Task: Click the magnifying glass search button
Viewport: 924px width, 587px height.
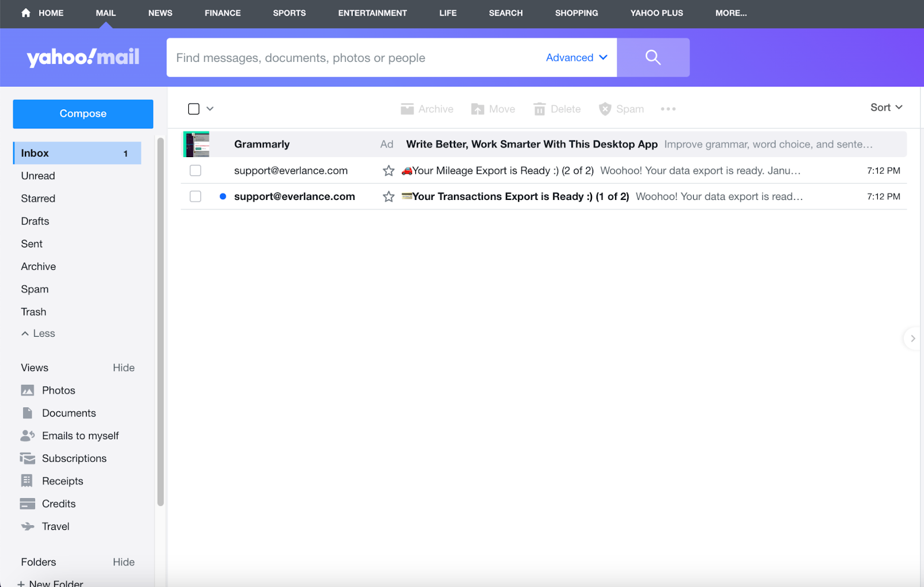Action: click(x=653, y=57)
